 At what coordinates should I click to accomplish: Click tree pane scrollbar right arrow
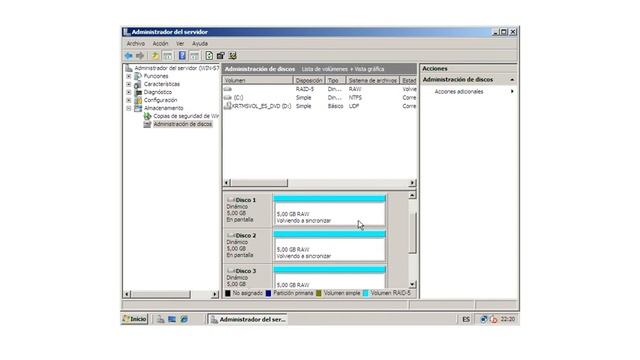(215, 294)
